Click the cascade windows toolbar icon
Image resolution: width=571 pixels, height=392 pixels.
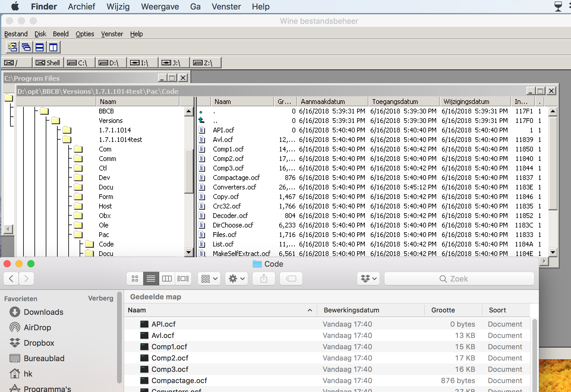click(x=26, y=47)
